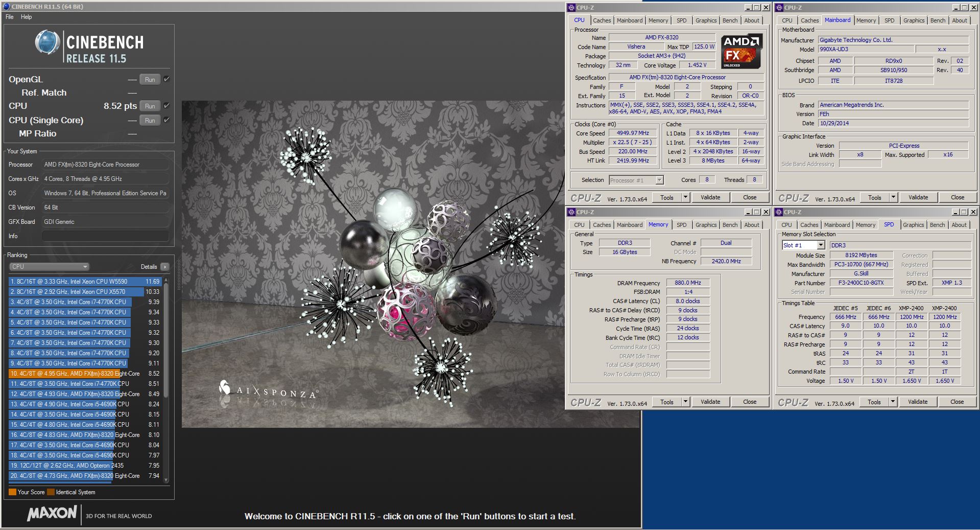Click the Multiplier value x 22.5

point(633,142)
